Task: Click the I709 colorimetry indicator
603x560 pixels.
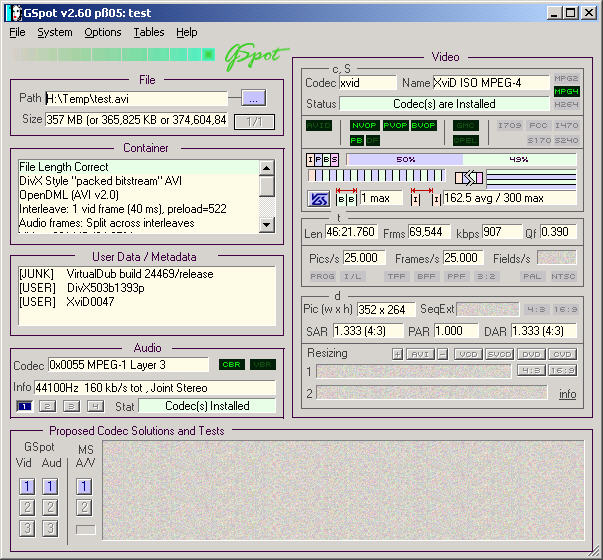Action: (510, 125)
